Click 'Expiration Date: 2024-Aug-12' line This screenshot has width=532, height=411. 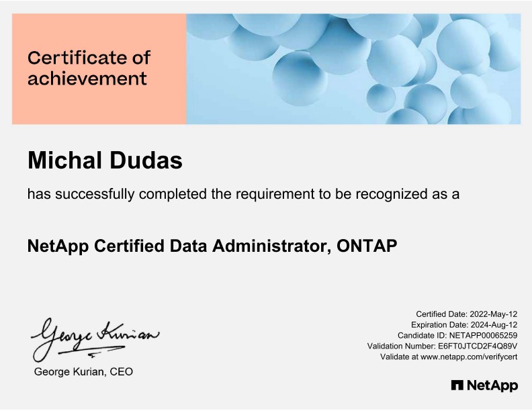point(464,325)
